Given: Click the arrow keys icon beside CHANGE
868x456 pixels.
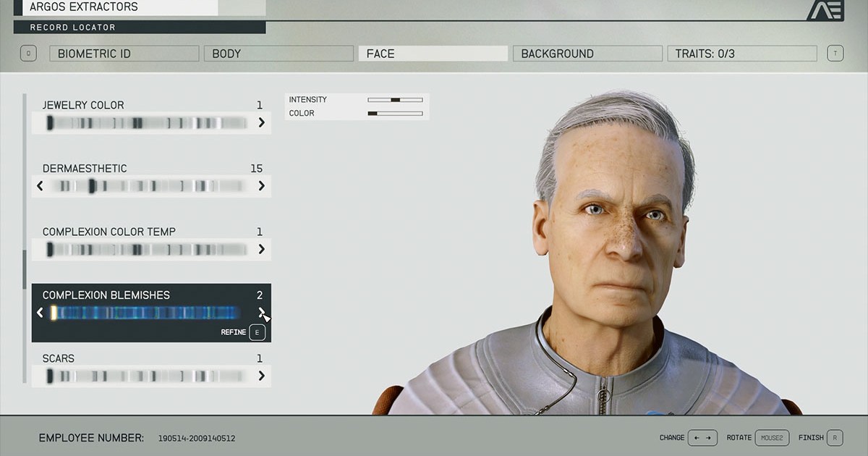Looking at the screenshot, I should point(702,437).
